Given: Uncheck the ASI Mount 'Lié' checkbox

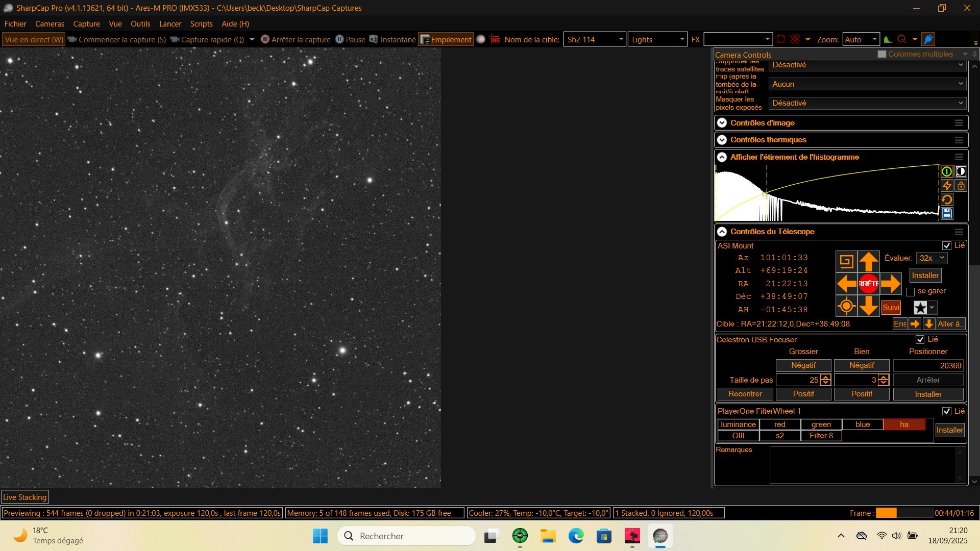Looking at the screenshot, I should coord(947,246).
